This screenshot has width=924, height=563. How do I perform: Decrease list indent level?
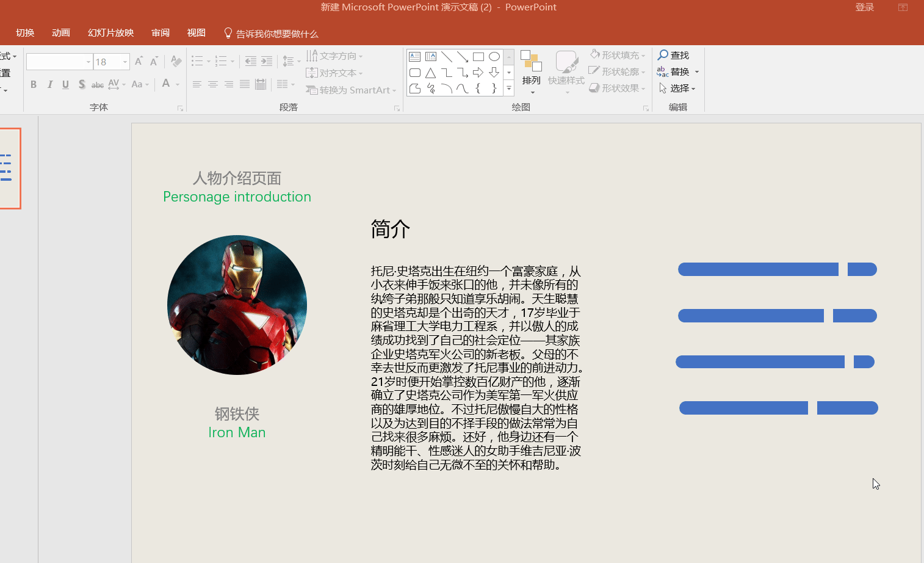point(251,61)
